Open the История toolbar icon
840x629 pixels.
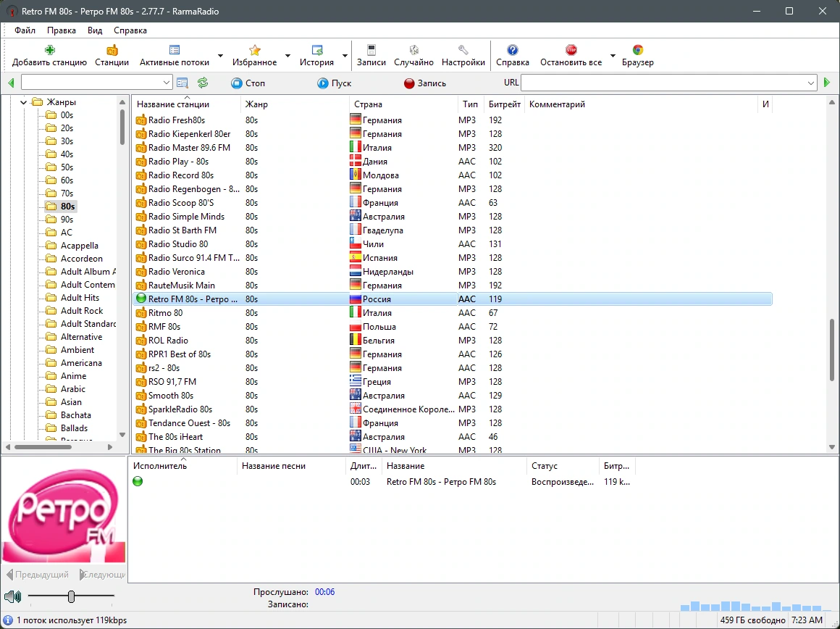(316, 51)
